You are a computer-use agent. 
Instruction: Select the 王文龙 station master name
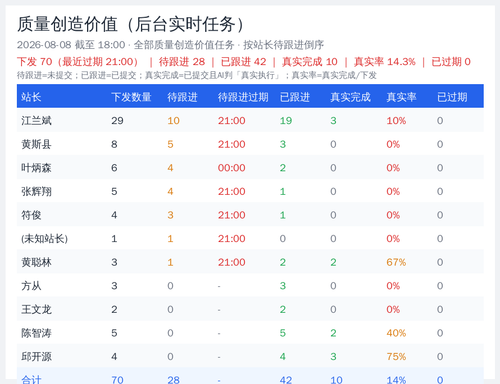point(36,309)
